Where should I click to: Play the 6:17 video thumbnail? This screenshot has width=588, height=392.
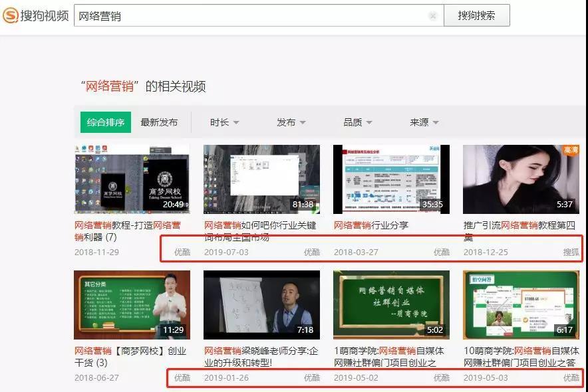coord(521,305)
